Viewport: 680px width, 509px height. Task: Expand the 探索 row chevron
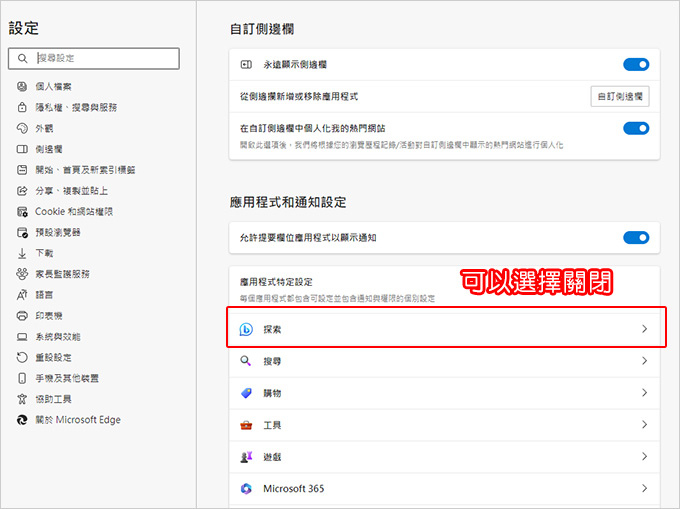[644, 329]
